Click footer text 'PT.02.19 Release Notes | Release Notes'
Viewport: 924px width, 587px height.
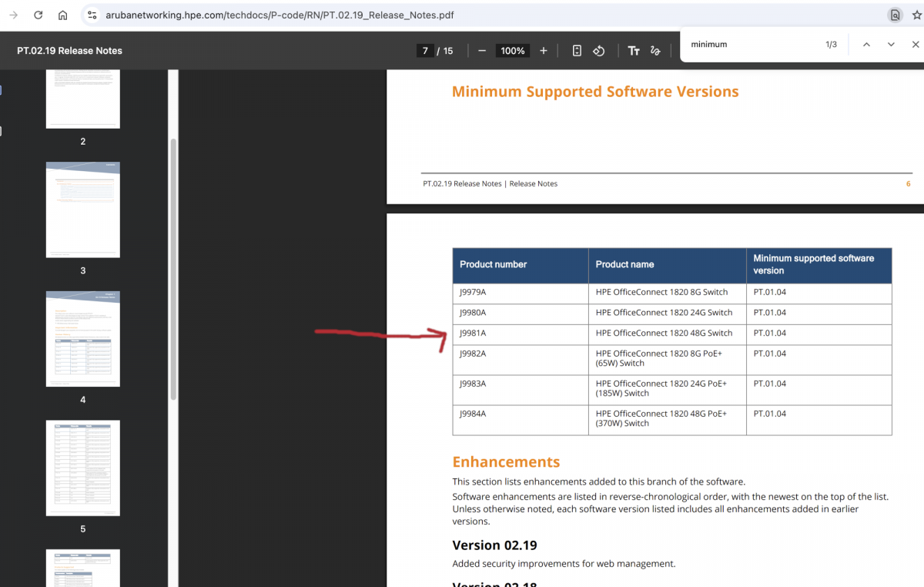coord(490,184)
